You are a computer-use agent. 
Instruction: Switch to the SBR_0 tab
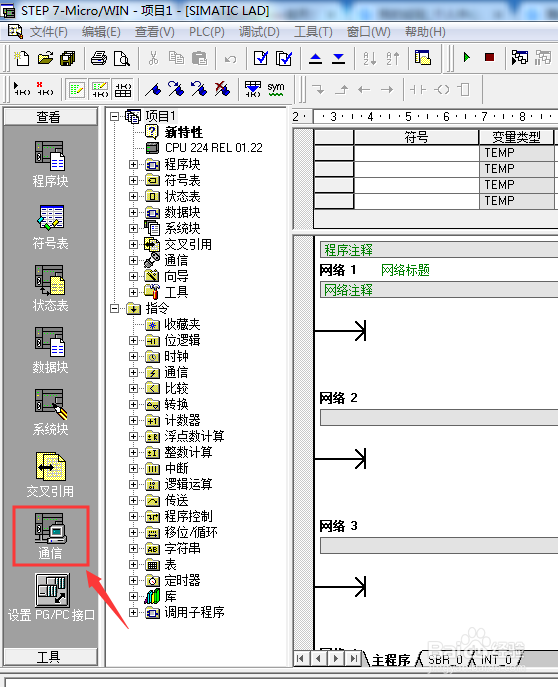[445, 659]
